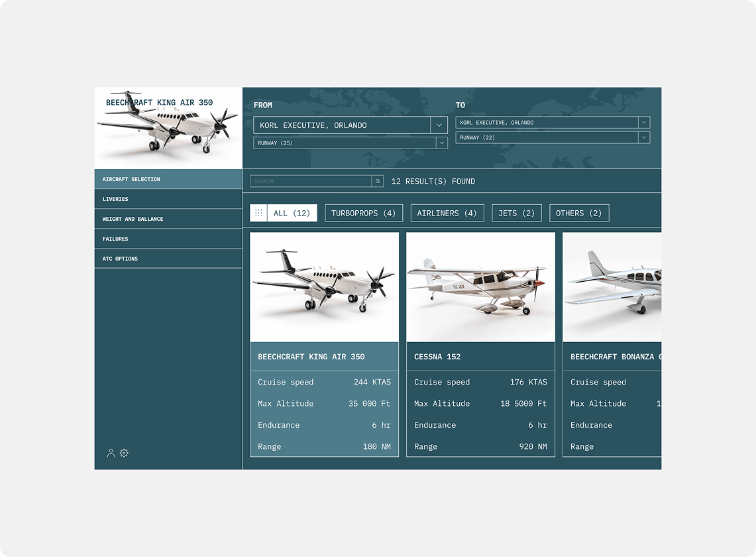Click Cessna 152 endurance value 6 hr
756x557 pixels.
pos(537,425)
